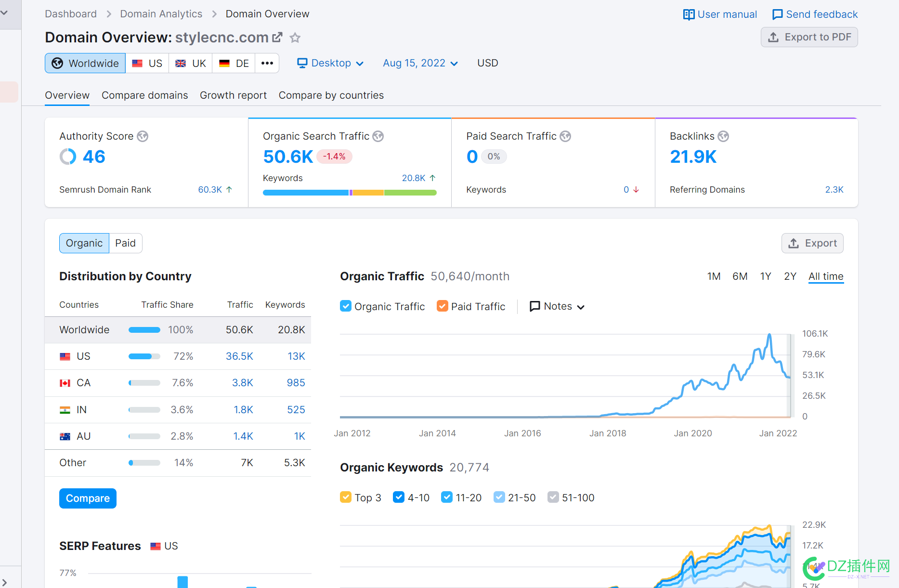The height and width of the screenshot is (588, 899).
Task: Open the Compare domains tab
Action: click(x=145, y=95)
